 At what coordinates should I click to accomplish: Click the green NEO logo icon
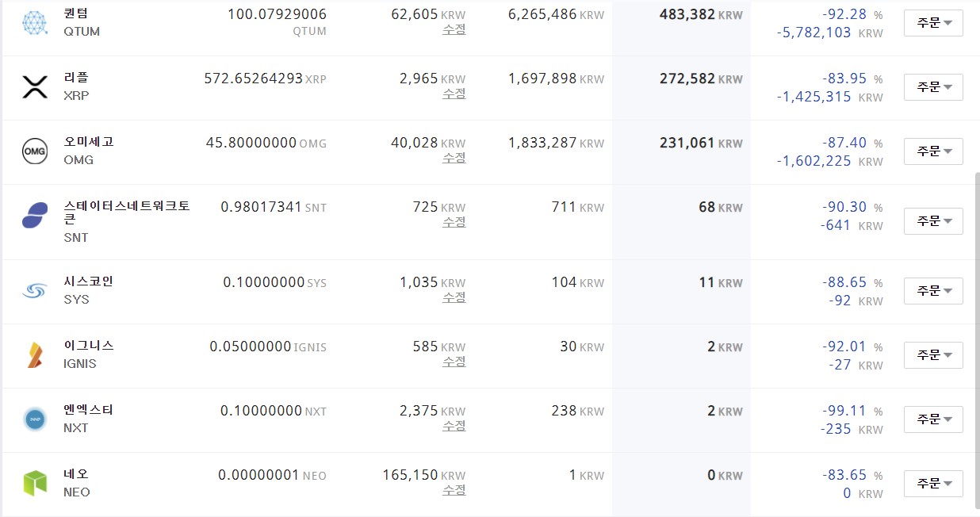click(x=35, y=483)
